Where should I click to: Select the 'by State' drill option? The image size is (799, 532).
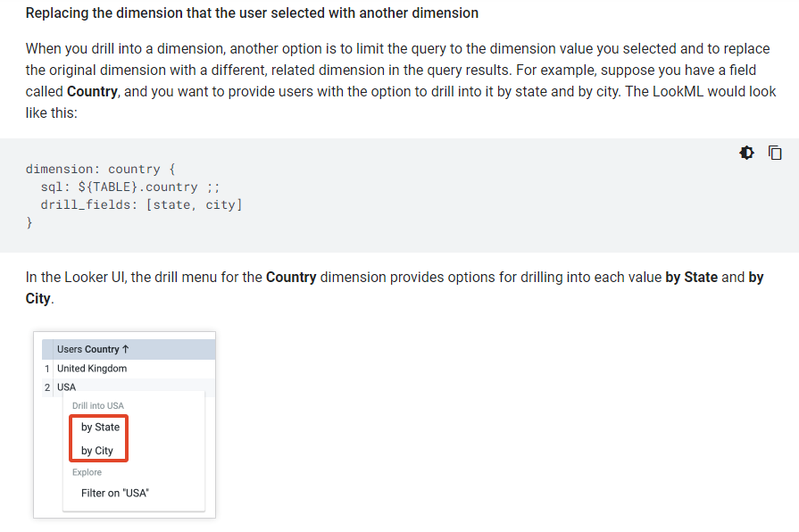[x=100, y=427]
